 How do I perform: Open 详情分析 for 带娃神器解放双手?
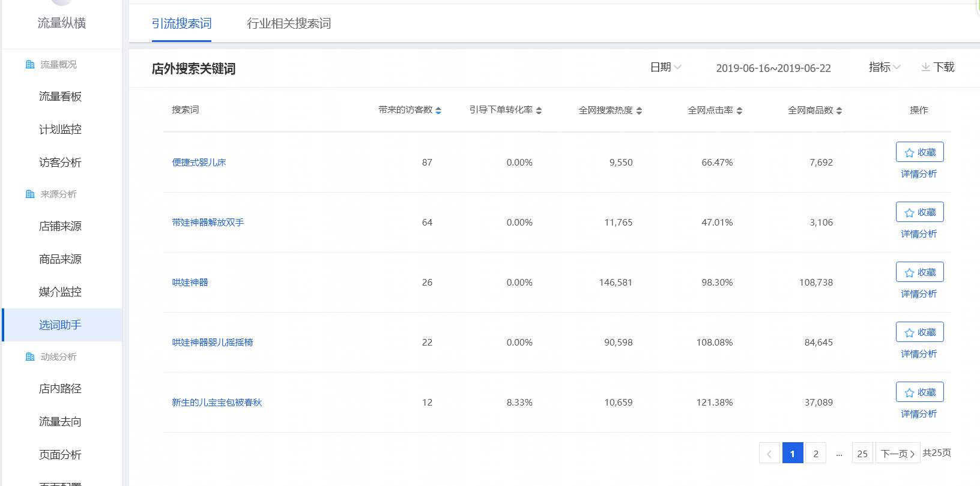click(919, 234)
